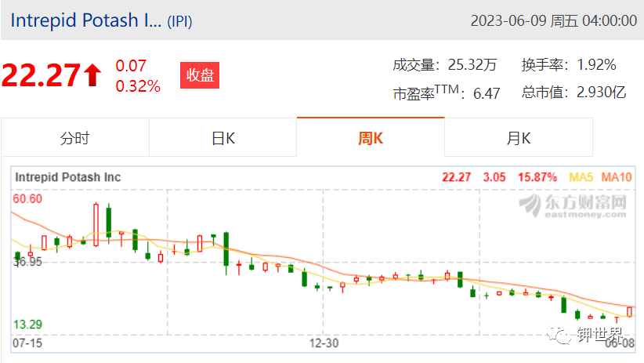The width and height of the screenshot is (644, 363).
Task: Switch to the 分时 tab
Action: click(74, 138)
